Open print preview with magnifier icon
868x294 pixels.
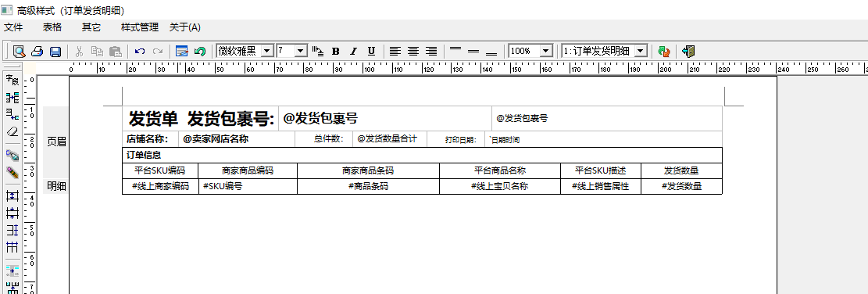20,52
